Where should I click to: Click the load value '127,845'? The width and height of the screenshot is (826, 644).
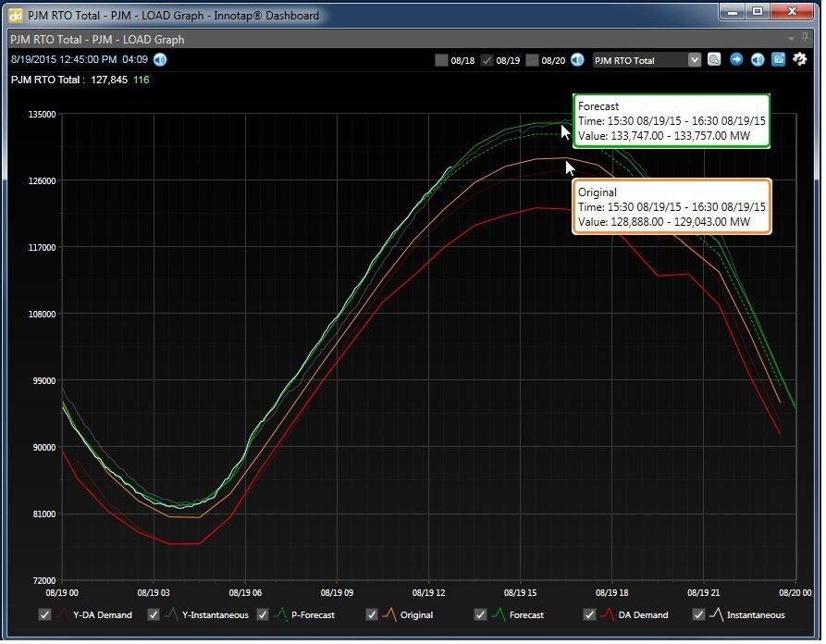pyautogui.click(x=109, y=80)
